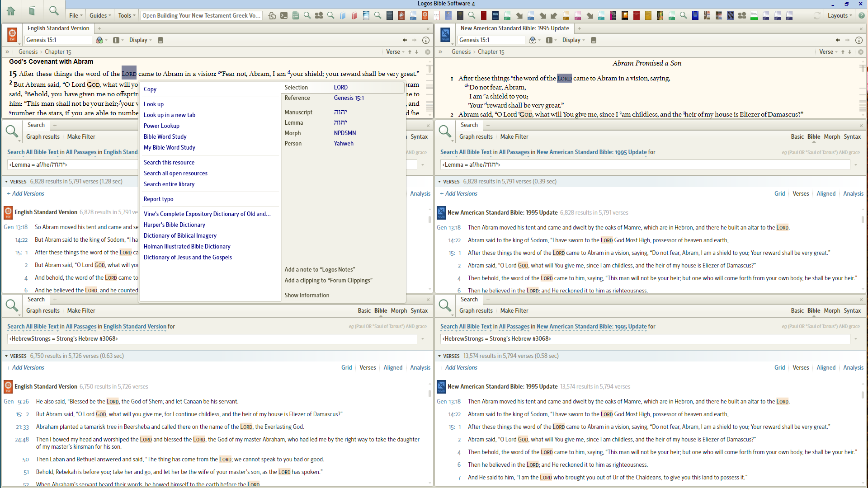Open the Tools dropdown menu
Image resolution: width=868 pixels, height=488 pixels.
127,15
